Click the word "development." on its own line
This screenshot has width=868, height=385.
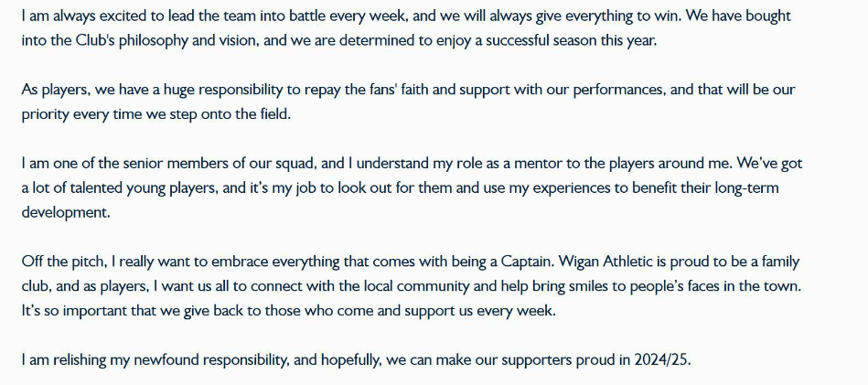(x=66, y=213)
